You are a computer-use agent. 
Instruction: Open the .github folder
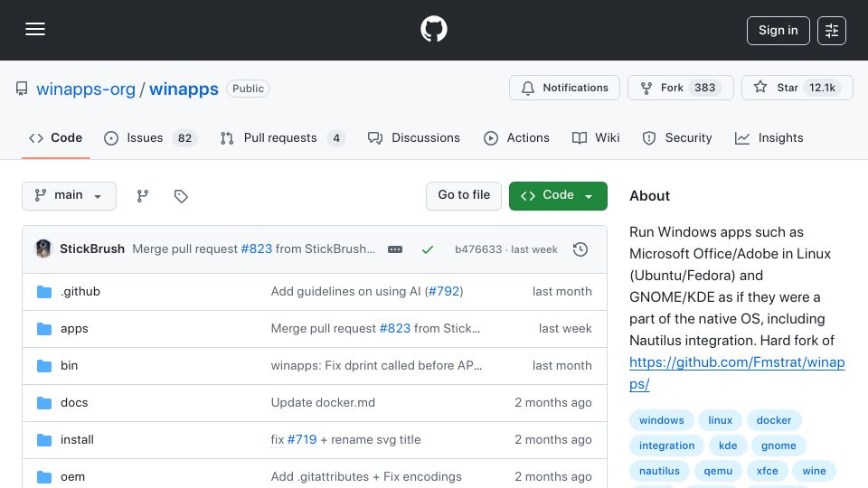(x=80, y=292)
